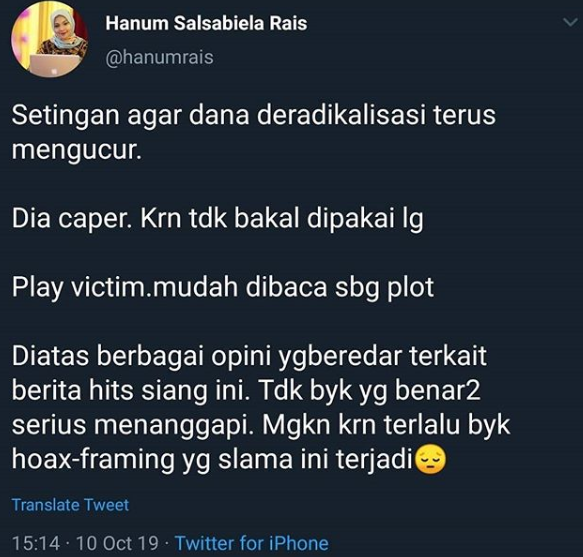
Task: Click the word deradikalisasi in the tweet
Action: tap(341, 115)
